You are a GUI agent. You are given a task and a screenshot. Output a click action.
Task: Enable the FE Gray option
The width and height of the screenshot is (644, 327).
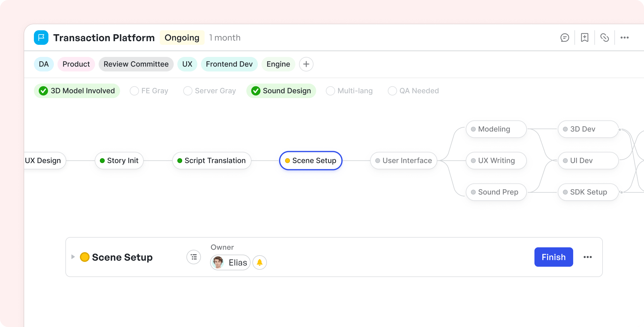(x=149, y=91)
